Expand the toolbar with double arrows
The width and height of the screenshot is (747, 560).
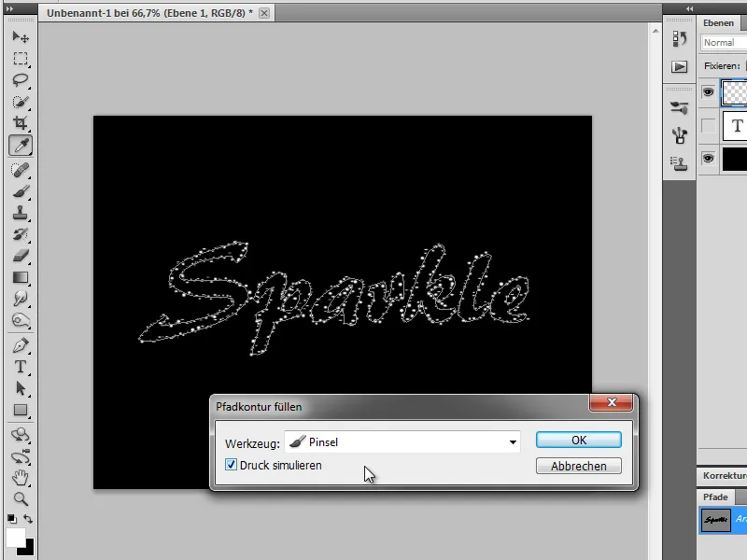click(9, 8)
